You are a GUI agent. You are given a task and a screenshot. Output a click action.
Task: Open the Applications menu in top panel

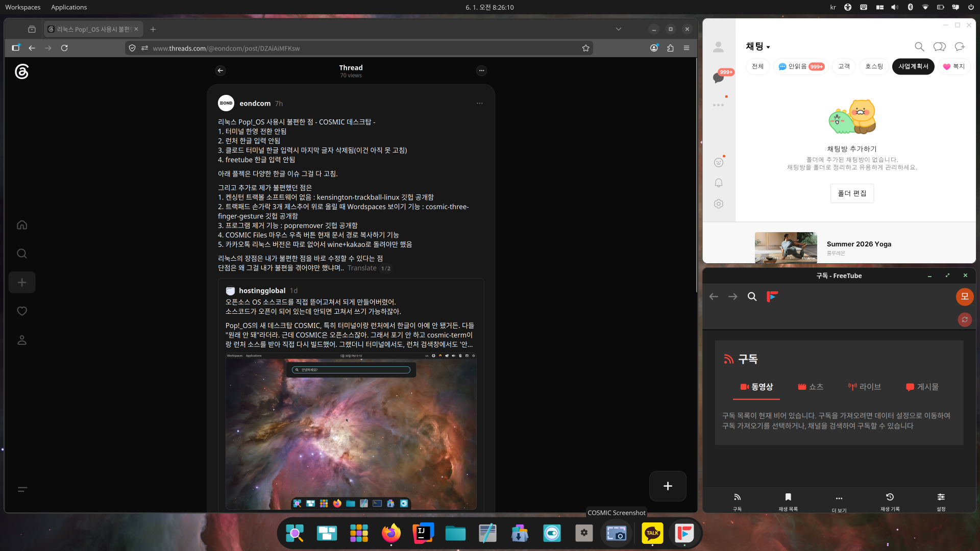coord(69,7)
